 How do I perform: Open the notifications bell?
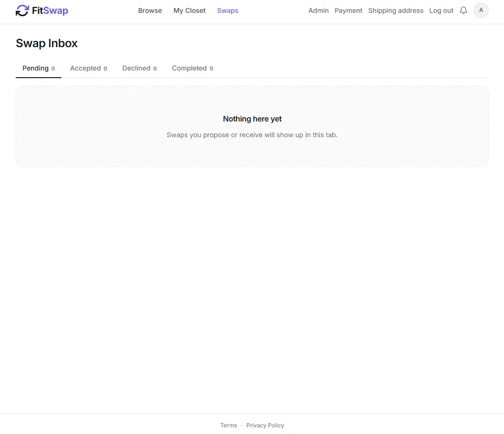[x=463, y=10]
